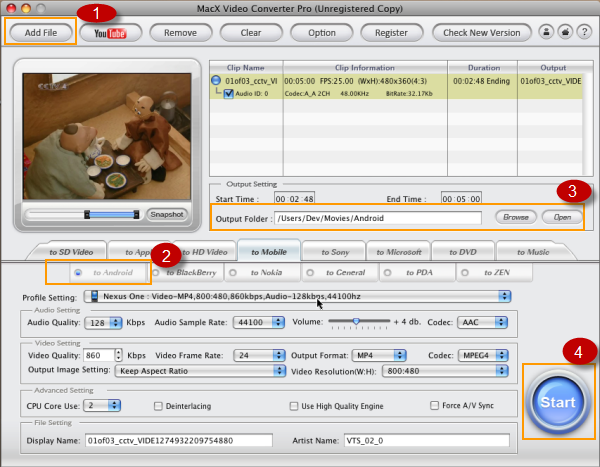
Task: Switch to the to DVD tab
Action: tap(463, 252)
